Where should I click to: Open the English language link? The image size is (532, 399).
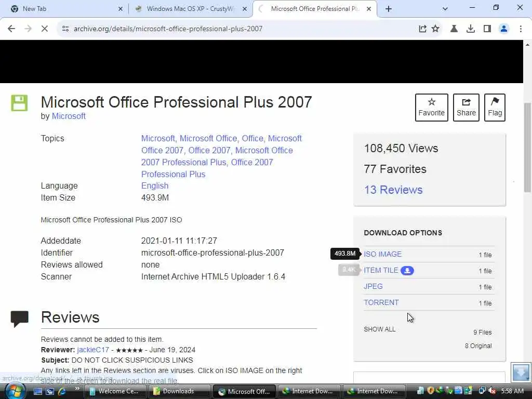point(155,186)
